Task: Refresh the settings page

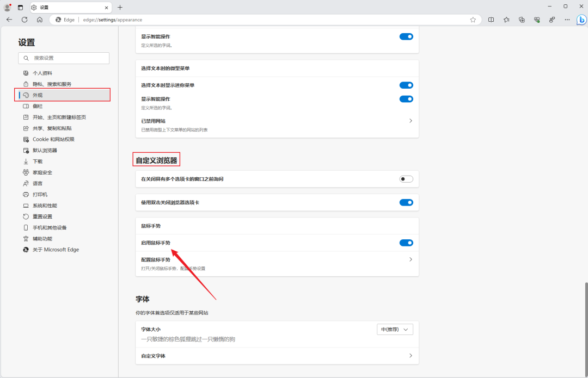Action: tap(24, 20)
